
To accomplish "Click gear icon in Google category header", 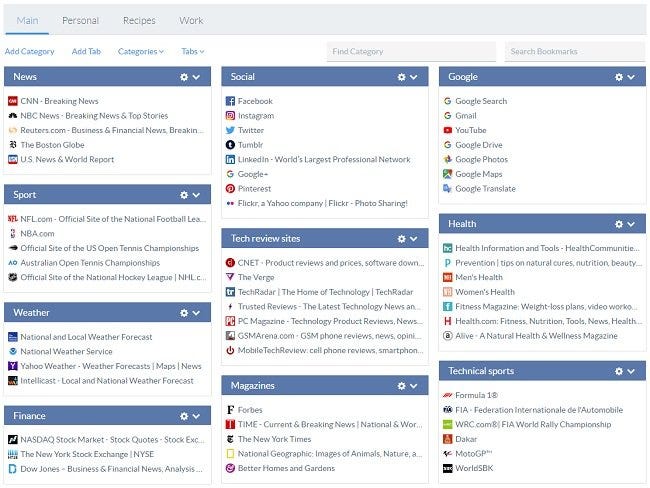I will pyautogui.click(x=617, y=77).
